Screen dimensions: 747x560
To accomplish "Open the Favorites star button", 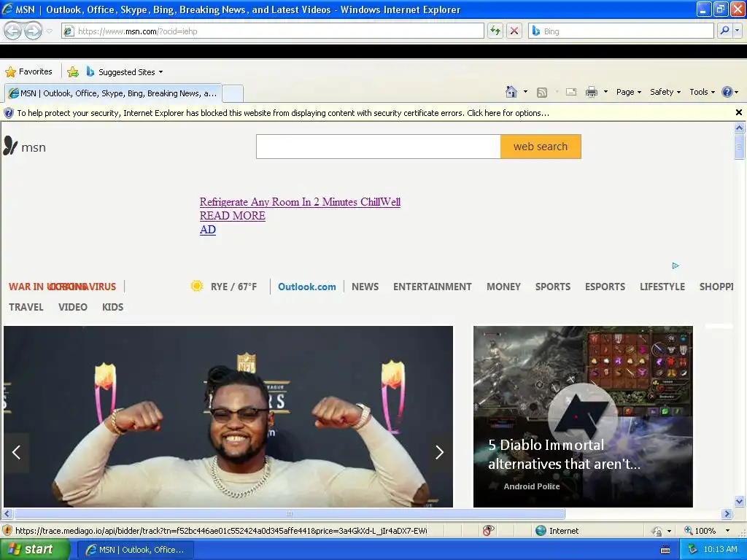I will [29, 72].
